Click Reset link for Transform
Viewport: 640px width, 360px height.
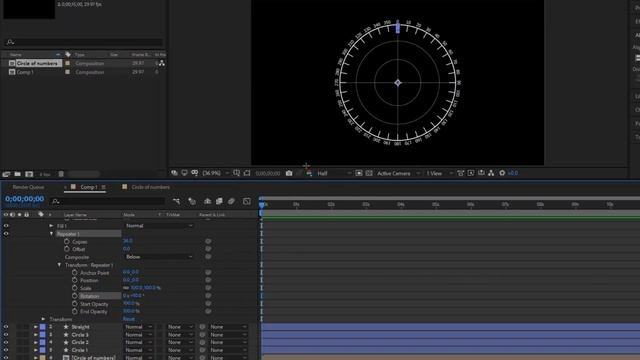point(129,319)
